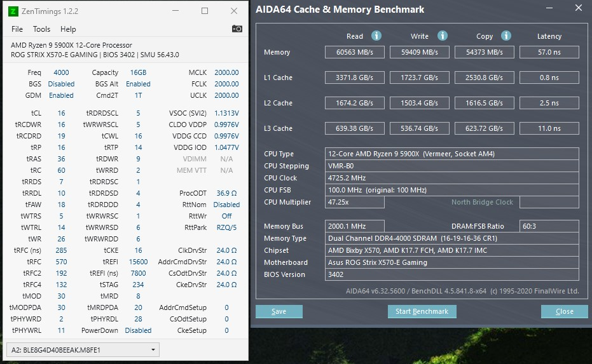Close the AIDA64 window with title X
592x364 pixels.
579,8
